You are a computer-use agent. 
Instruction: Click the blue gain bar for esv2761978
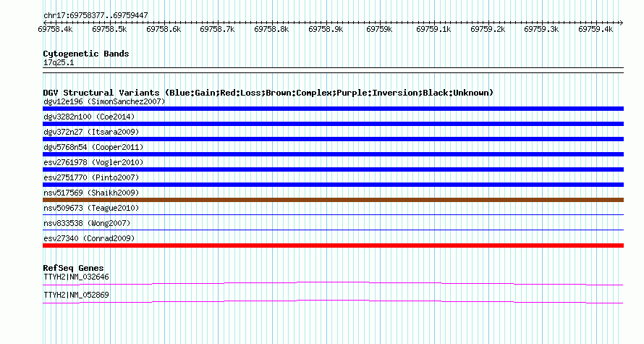333,169
